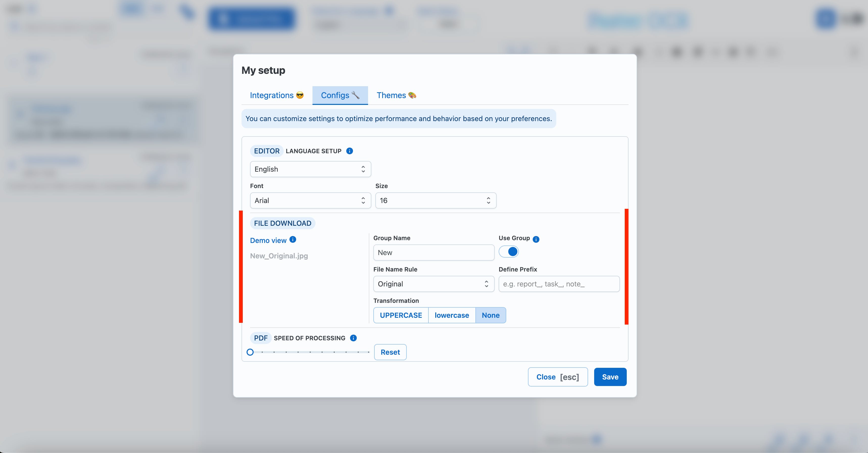
Task: Switch to Integrations tab
Action: pos(277,96)
